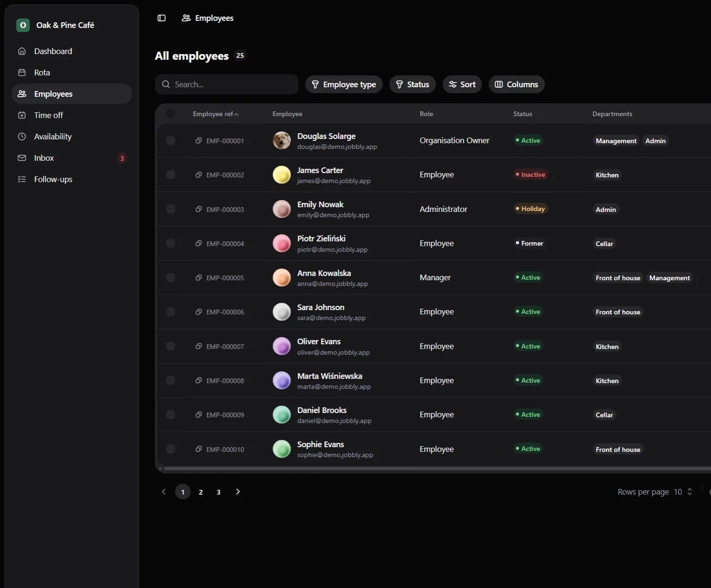Click Oliver Evans' purple avatar
The width and height of the screenshot is (711, 588).
[282, 346]
